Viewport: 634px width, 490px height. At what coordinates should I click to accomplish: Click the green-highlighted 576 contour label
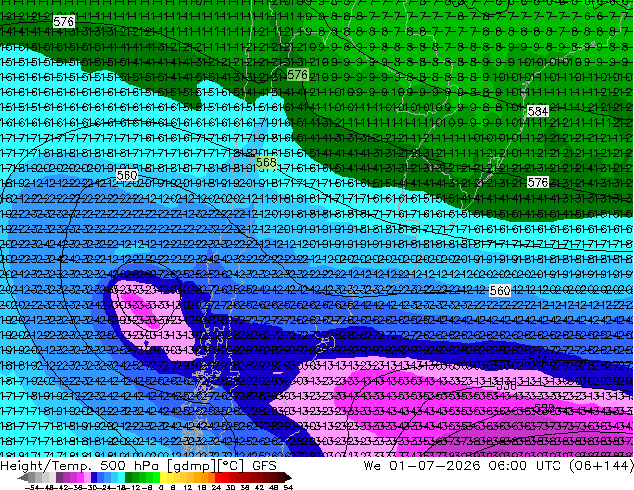tap(298, 74)
